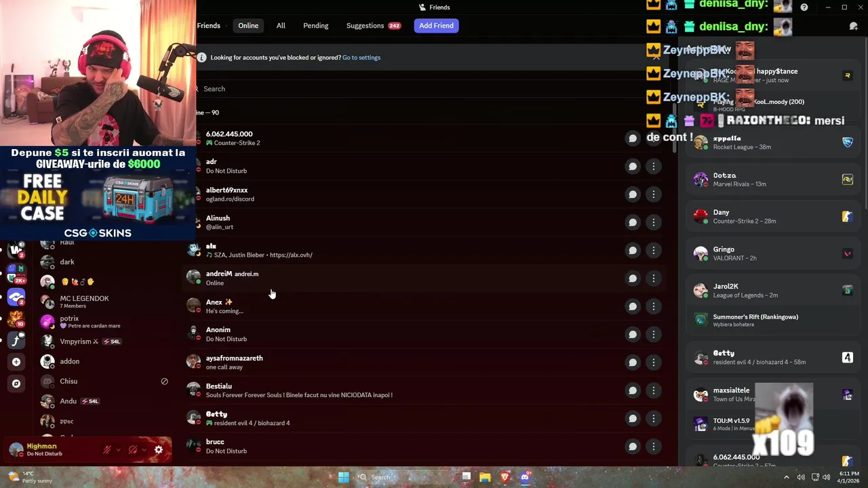Screen dimensions: 868x488
Task: Click VALORANT icon on Gringo activity card
Action: click(x=847, y=253)
